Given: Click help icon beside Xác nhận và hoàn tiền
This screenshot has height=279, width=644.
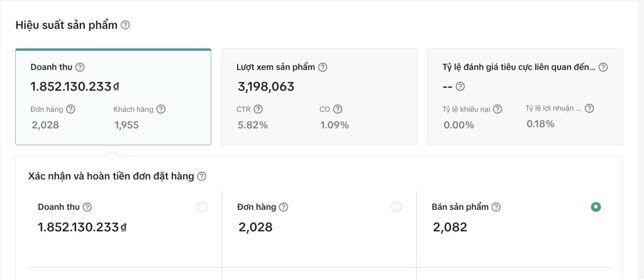Looking at the screenshot, I should pyautogui.click(x=201, y=177).
